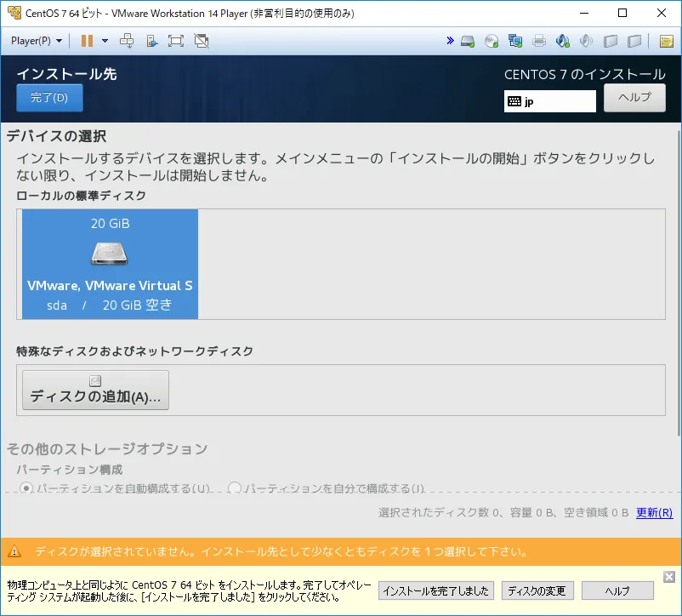This screenshot has width=682, height=616.
Task: Click the 更新(R) link
Action: (654, 512)
